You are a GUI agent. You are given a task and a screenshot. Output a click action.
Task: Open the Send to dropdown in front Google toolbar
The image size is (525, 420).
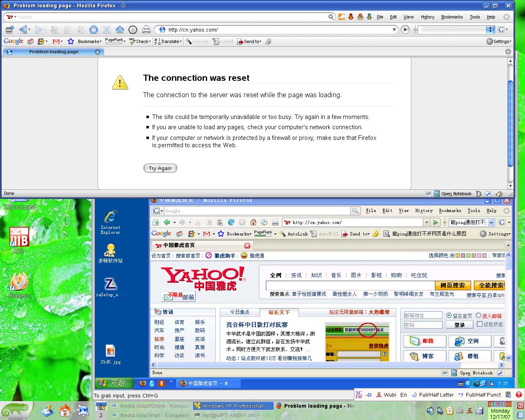(249, 41)
